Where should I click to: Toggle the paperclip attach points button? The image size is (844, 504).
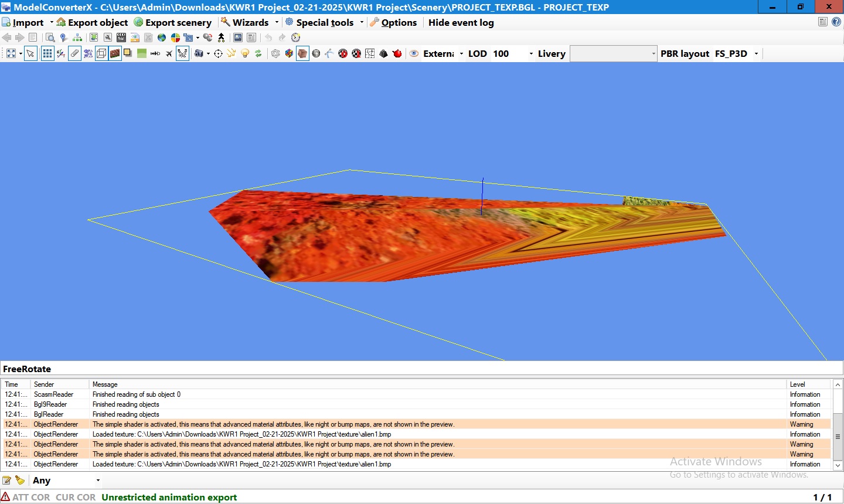tap(74, 53)
